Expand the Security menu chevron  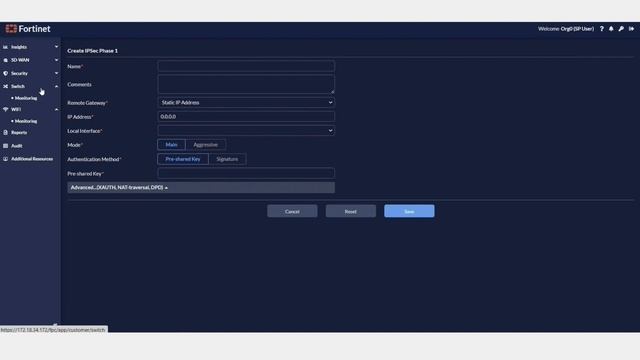(56, 73)
